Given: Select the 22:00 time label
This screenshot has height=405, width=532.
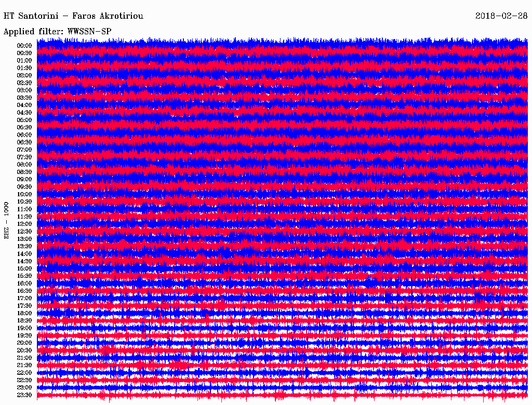Looking at the screenshot, I should [24, 373].
